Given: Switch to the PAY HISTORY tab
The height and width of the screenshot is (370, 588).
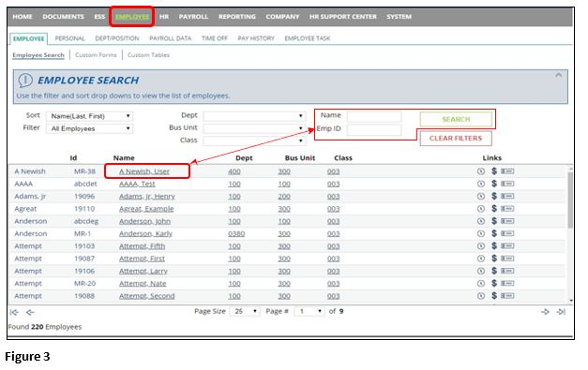Looking at the screenshot, I should (256, 38).
